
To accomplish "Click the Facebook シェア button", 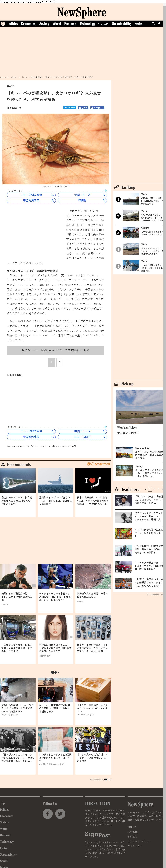I will pos(83,107).
